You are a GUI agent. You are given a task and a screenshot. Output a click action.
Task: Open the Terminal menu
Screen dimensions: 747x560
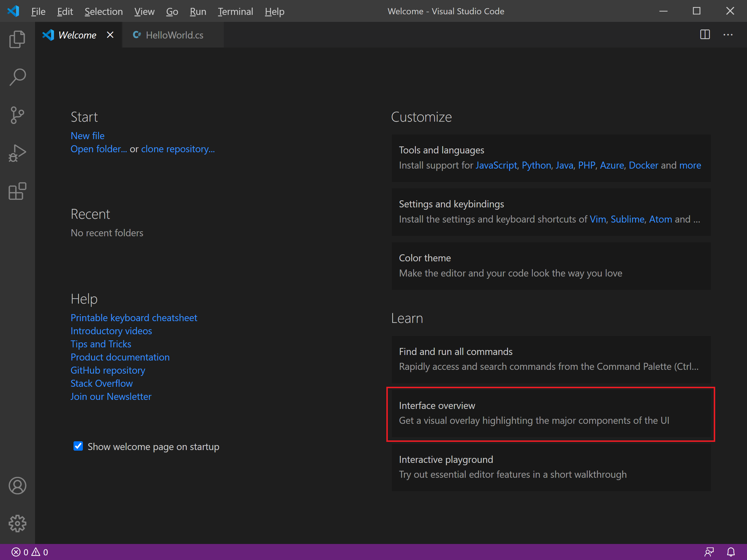(x=235, y=11)
